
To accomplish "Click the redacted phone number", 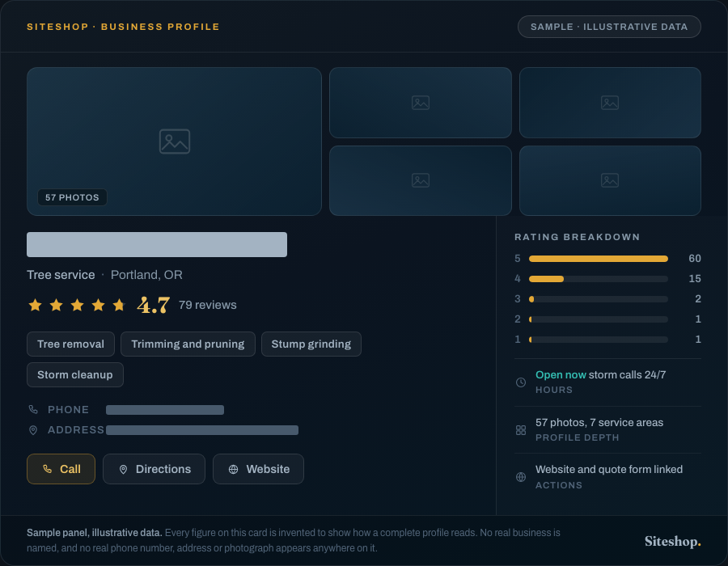I will (165, 410).
